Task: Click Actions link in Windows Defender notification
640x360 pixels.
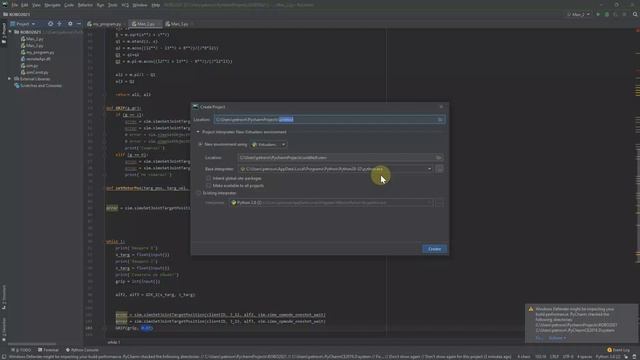Action: 557,338
